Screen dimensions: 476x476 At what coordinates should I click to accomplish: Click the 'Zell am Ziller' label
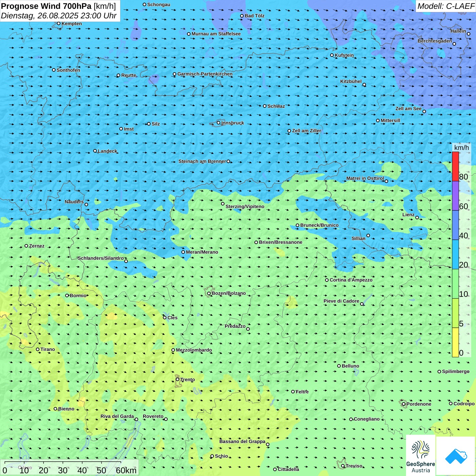(307, 131)
